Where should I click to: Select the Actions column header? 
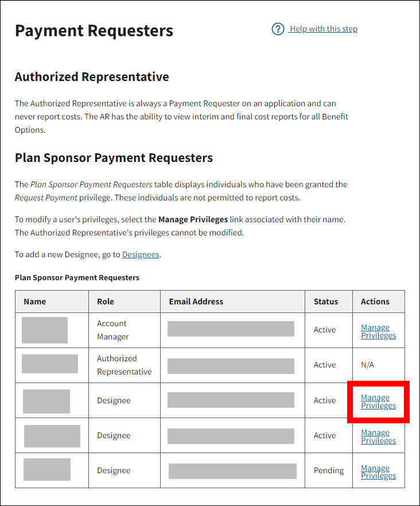coord(375,302)
